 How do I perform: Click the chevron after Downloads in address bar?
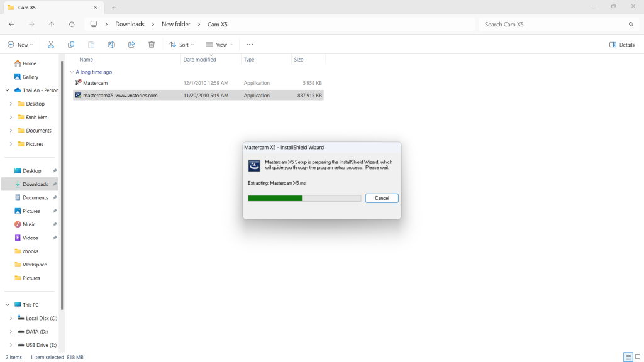[153, 25]
